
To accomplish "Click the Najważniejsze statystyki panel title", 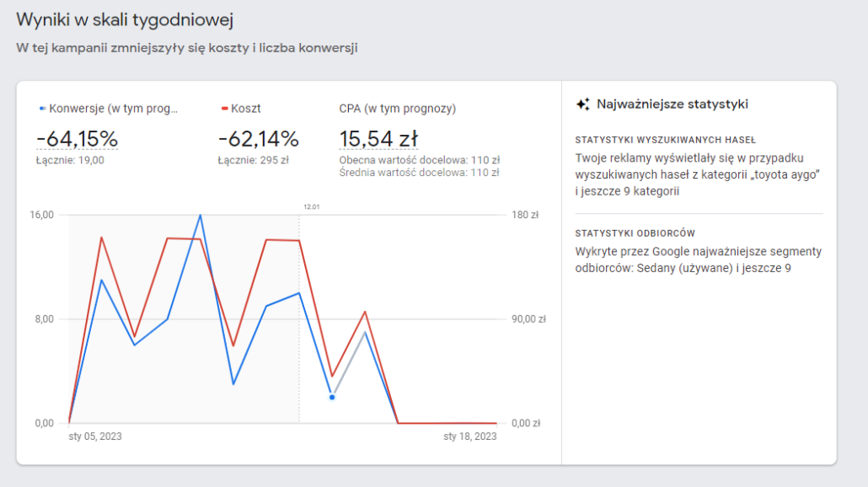I will click(x=672, y=104).
